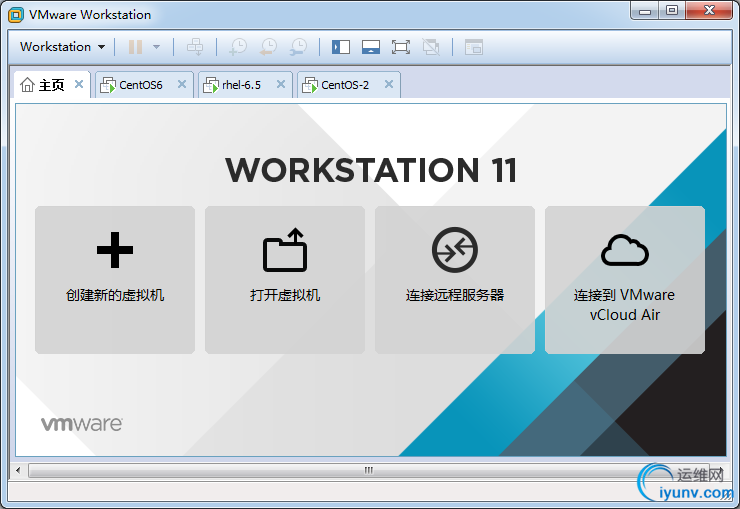
Task: Switch to the rhel-6.5 tab
Action: 245,85
